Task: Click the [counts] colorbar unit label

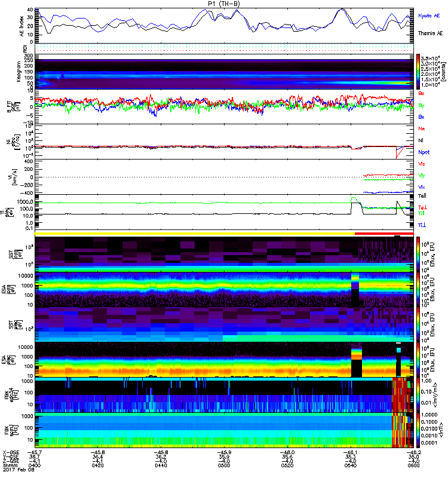Action: 443,72
